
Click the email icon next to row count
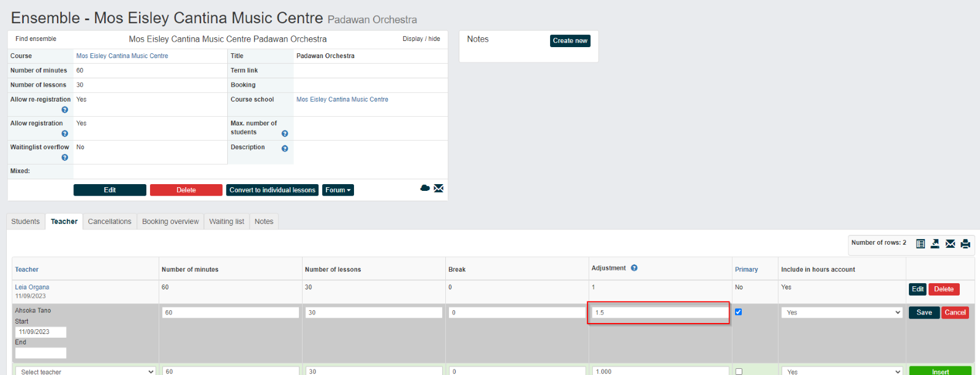click(x=950, y=243)
